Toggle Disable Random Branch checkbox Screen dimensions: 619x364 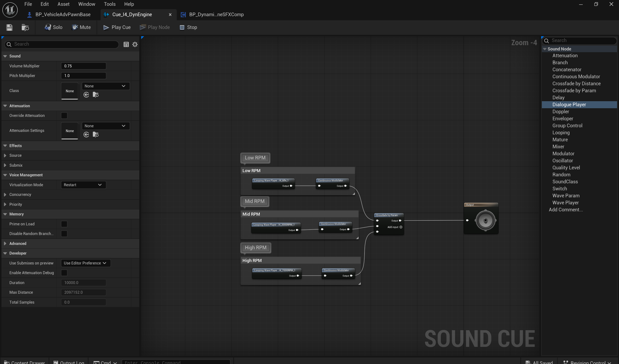(64, 234)
